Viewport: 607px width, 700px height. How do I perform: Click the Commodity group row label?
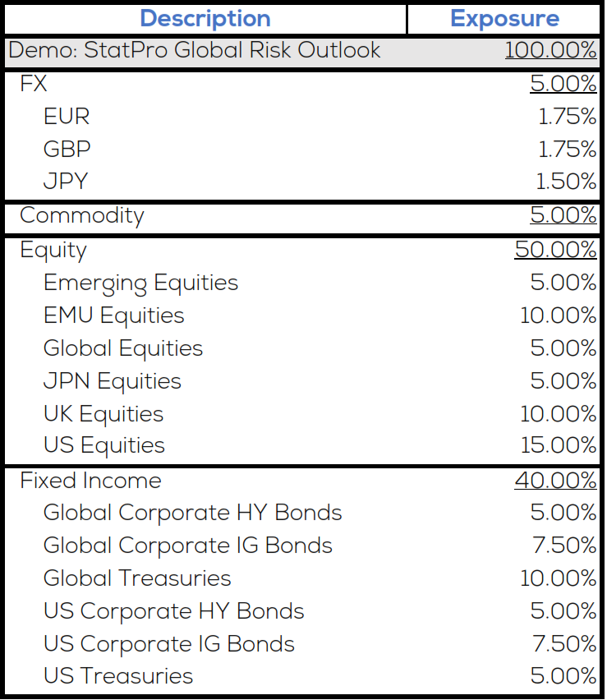coord(82,215)
